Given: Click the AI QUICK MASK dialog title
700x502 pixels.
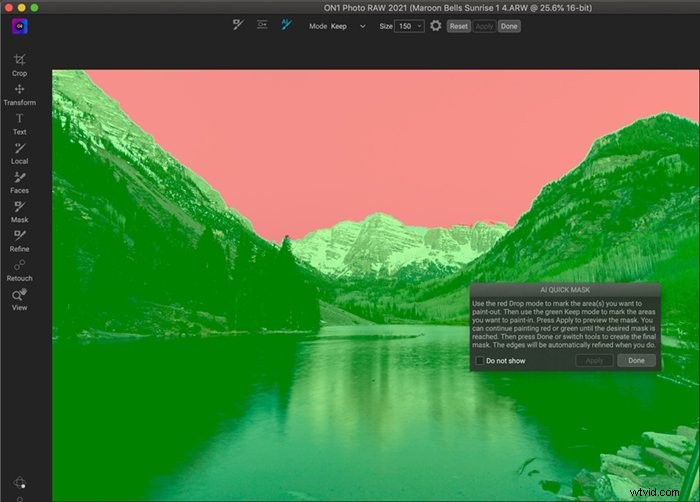Looking at the screenshot, I should click(x=565, y=290).
